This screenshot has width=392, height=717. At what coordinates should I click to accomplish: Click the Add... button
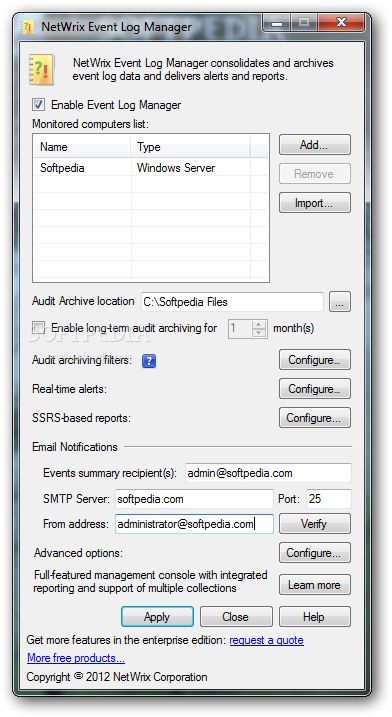tap(315, 145)
